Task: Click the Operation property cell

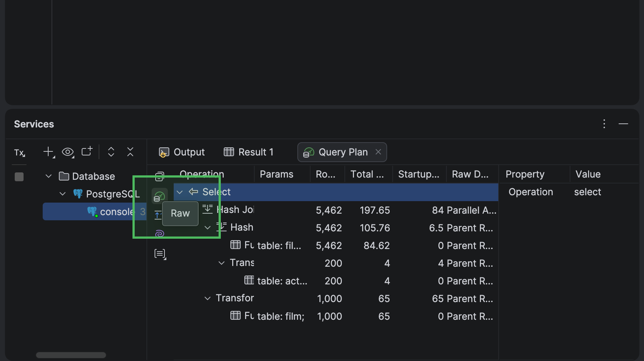Action: point(531,192)
